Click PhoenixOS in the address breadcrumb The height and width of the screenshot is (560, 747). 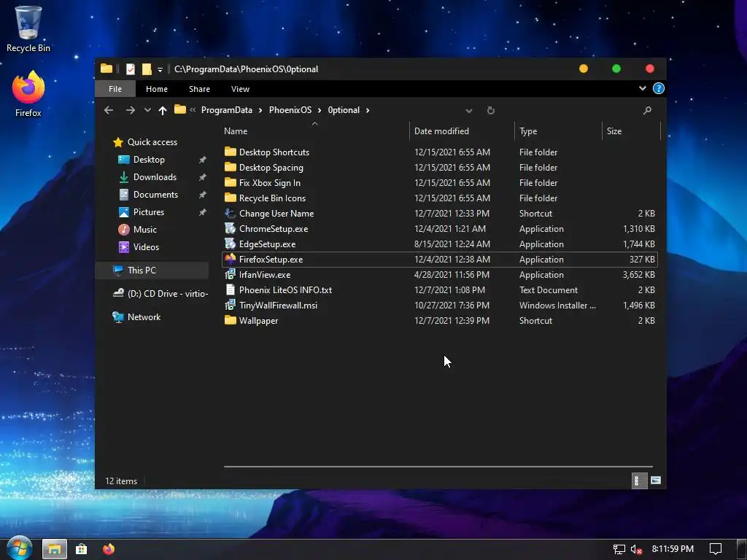click(290, 110)
